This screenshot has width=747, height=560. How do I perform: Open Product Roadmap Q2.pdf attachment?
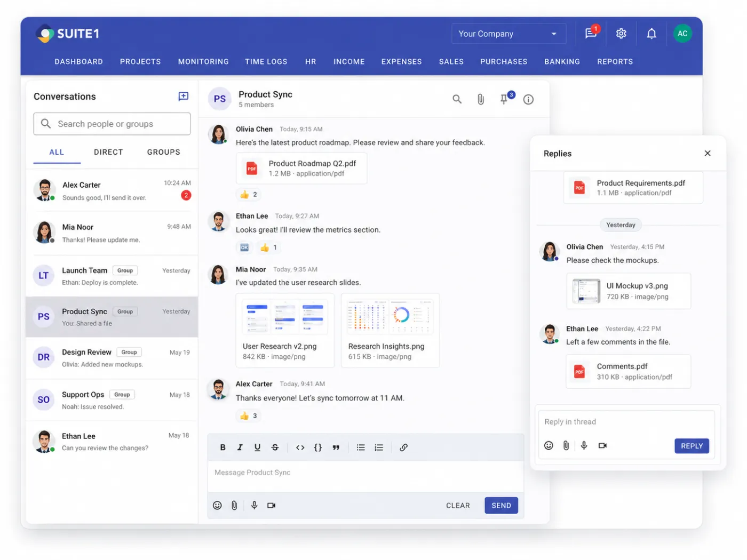pyautogui.click(x=301, y=169)
